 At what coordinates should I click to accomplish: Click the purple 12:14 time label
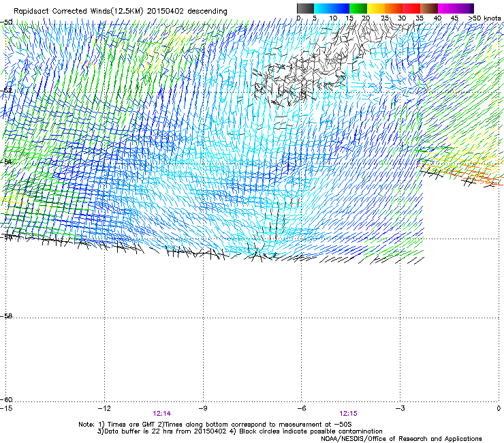tap(162, 414)
